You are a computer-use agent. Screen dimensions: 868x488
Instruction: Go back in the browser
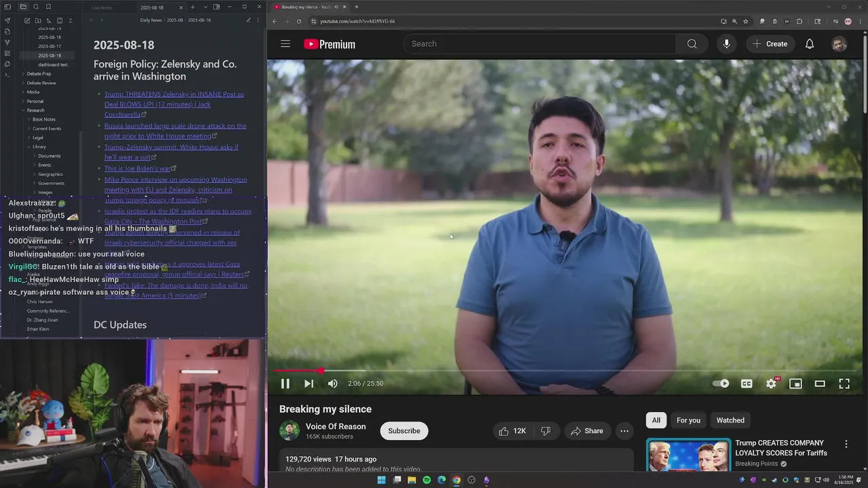click(x=275, y=21)
